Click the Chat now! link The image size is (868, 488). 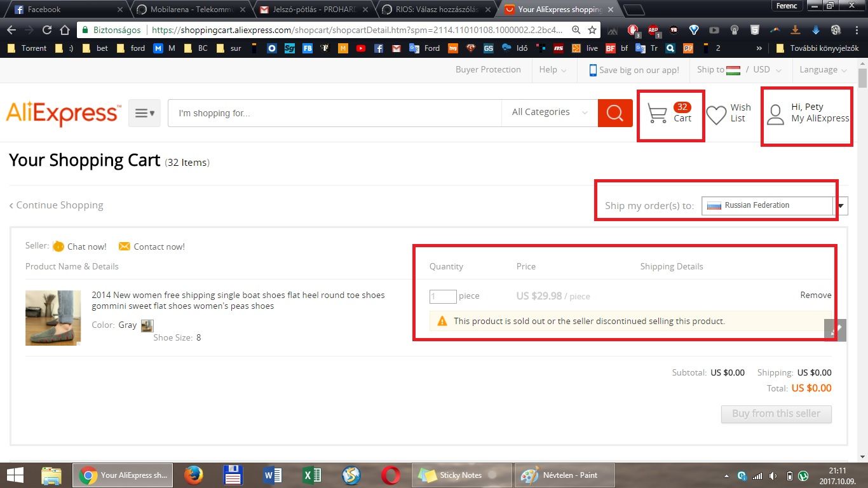click(x=87, y=247)
